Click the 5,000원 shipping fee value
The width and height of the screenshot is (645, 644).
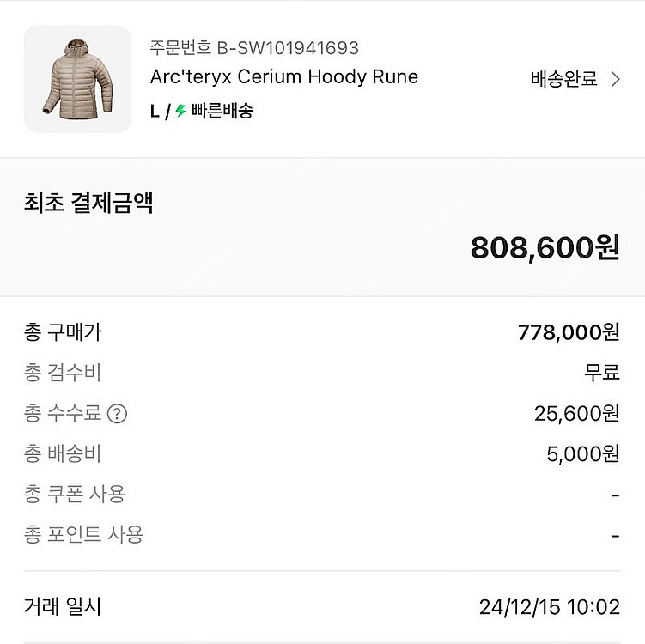click(x=582, y=454)
